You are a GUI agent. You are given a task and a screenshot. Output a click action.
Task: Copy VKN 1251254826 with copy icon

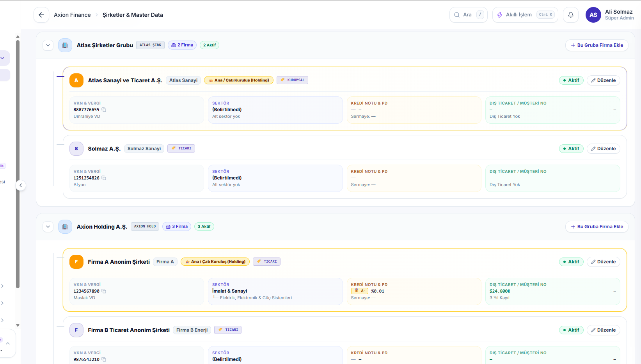click(104, 178)
